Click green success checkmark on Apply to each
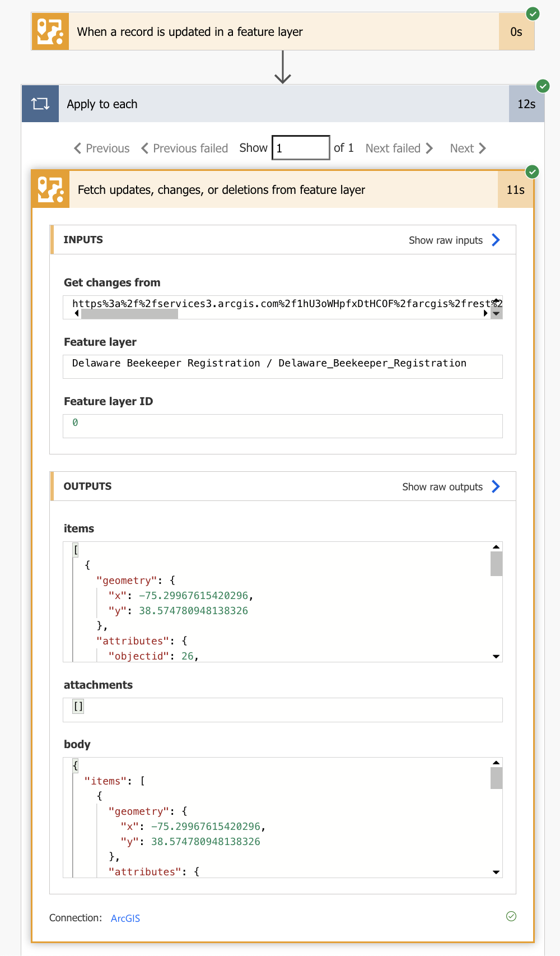Screen dimensions: 560x956 (543, 86)
